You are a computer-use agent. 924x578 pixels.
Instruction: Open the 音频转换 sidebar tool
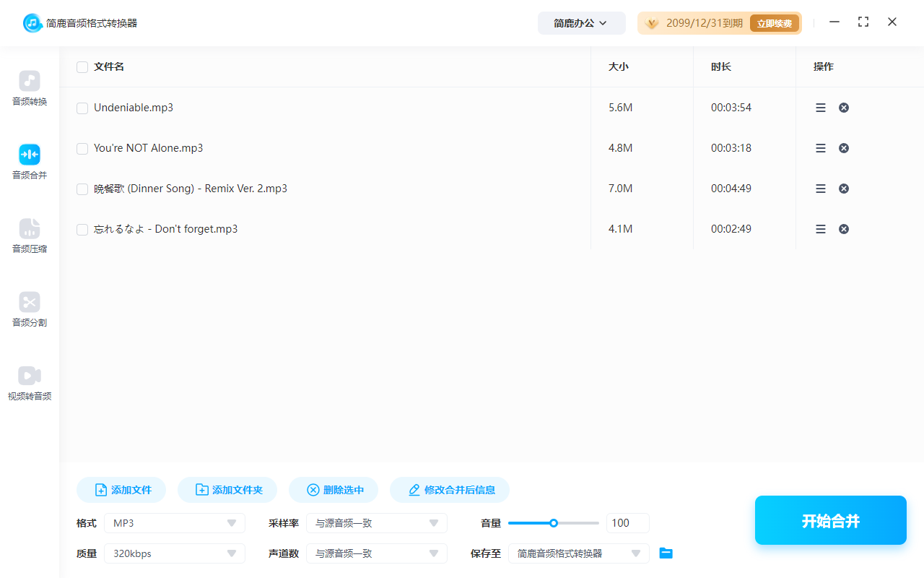pos(30,89)
